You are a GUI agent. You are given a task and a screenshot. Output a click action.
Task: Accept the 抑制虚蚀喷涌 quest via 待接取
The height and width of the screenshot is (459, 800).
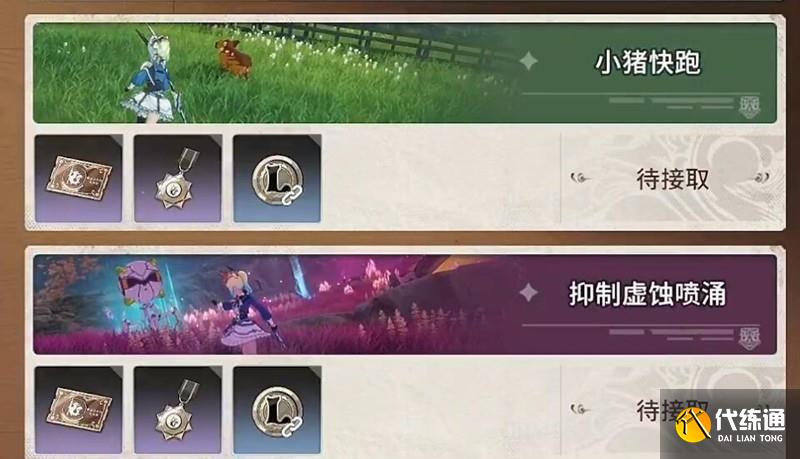672,410
